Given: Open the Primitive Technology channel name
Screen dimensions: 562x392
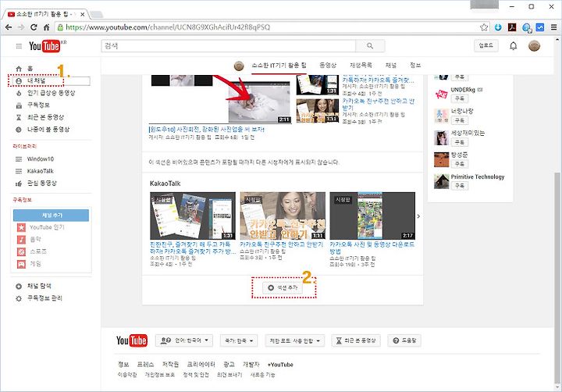Looking at the screenshot, I should tap(478, 176).
